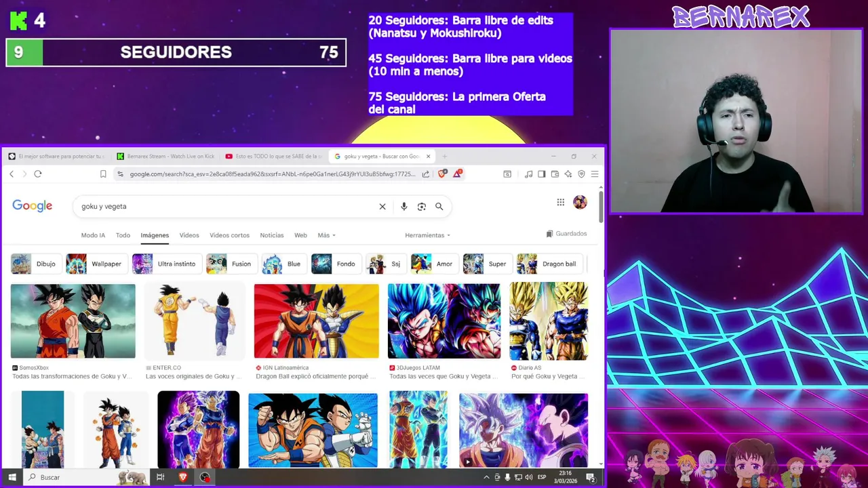This screenshot has height=488, width=868.
Task: Expand the Herramientas dropdown
Action: click(428, 235)
